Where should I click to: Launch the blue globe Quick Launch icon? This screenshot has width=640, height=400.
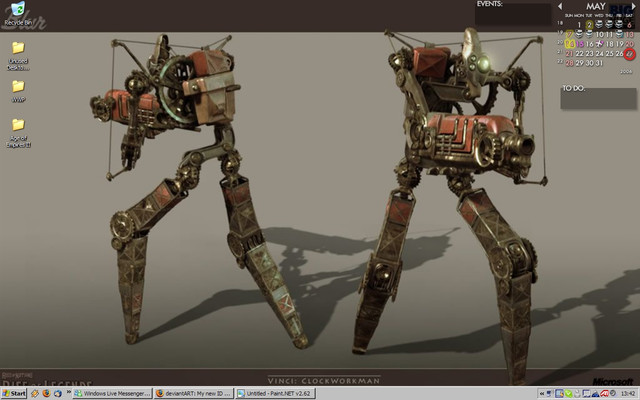click(58, 393)
